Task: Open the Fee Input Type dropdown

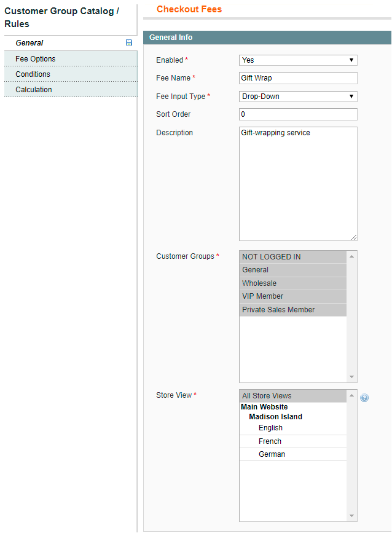Action: 298,97
